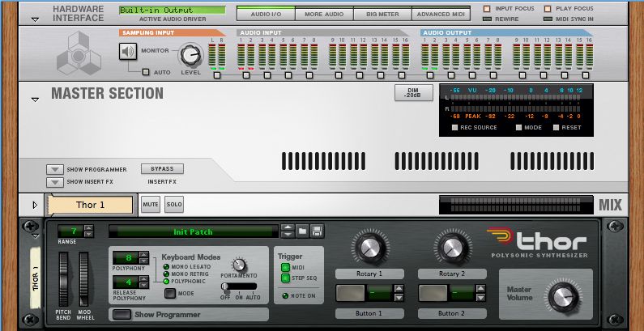Click the Button 1 label field
644x331 pixels.
pyautogui.click(x=369, y=313)
